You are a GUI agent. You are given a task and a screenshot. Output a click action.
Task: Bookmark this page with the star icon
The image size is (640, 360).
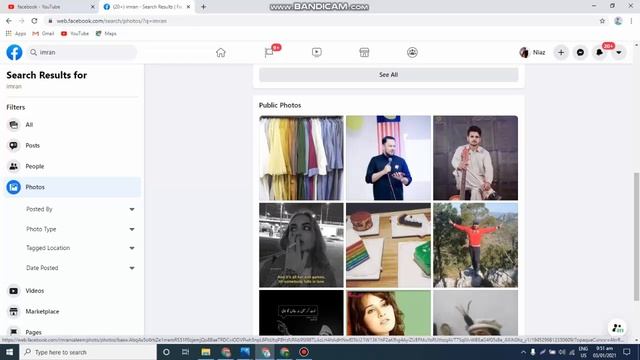coord(602,21)
